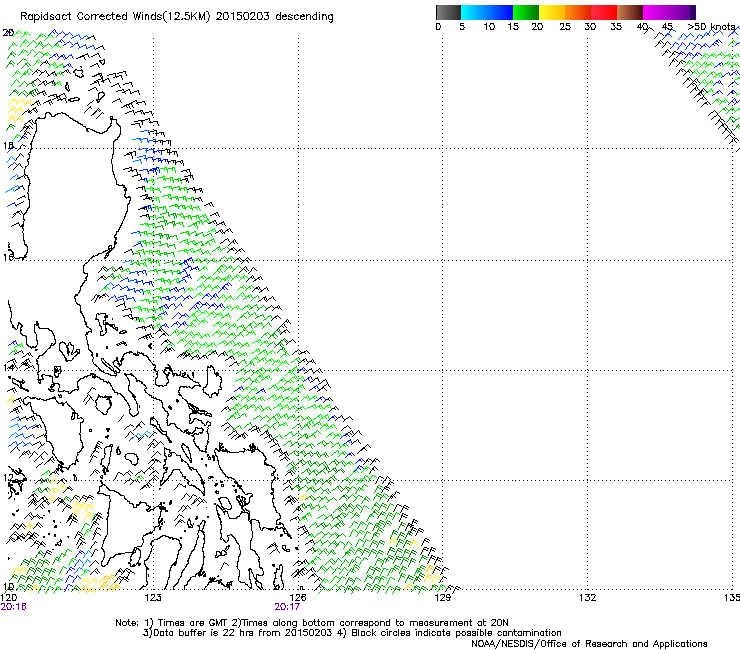This screenshot has height=650, width=740.
Task: Click the purple '20:17' time stamp
Action: [x=287, y=607]
